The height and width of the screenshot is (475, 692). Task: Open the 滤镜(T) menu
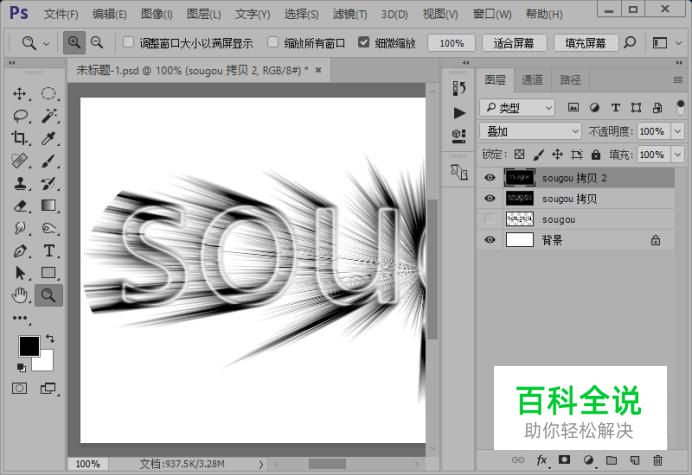(350, 14)
